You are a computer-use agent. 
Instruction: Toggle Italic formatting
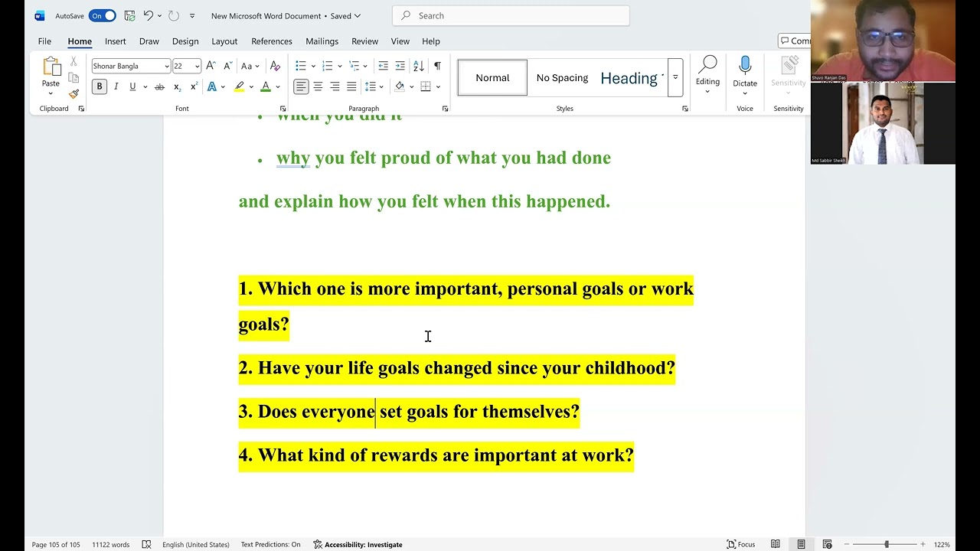[116, 86]
